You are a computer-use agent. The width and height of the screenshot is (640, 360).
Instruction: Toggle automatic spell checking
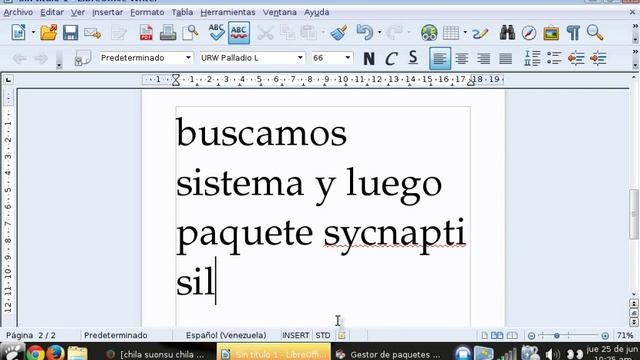[x=239, y=33]
